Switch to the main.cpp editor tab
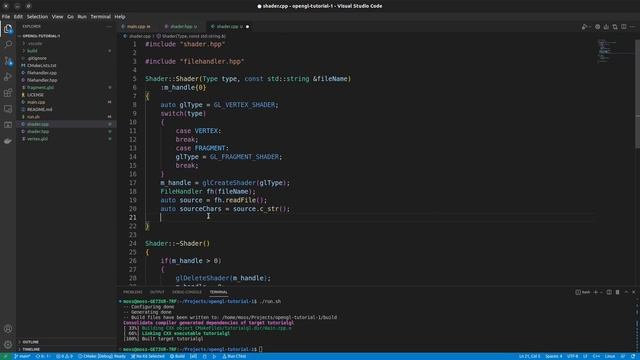The image size is (640, 360). pyautogui.click(x=138, y=27)
